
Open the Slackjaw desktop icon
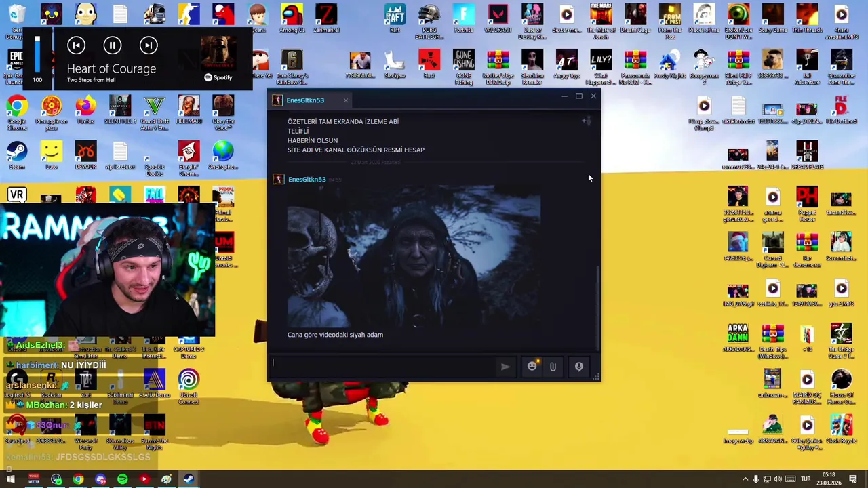point(395,64)
